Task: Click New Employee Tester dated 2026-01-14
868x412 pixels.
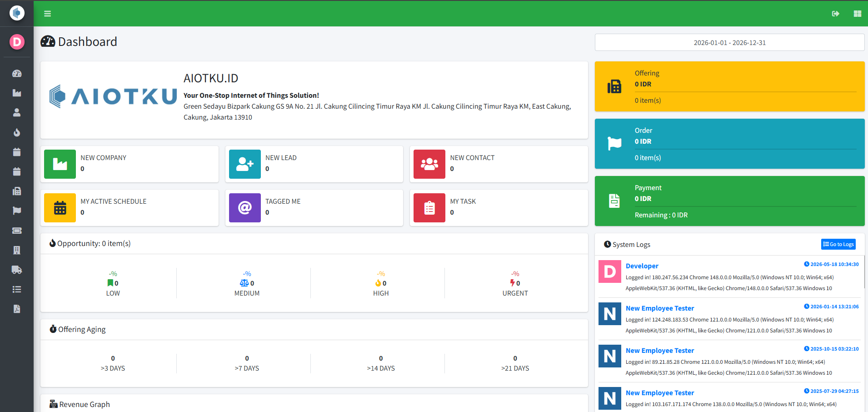Action: (x=660, y=308)
